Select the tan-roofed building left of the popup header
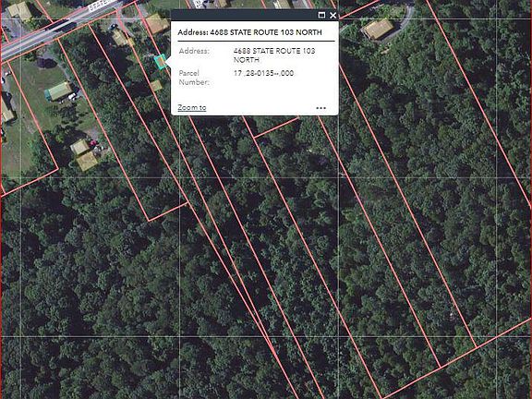This screenshot has width=532, height=399. (x=157, y=24)
